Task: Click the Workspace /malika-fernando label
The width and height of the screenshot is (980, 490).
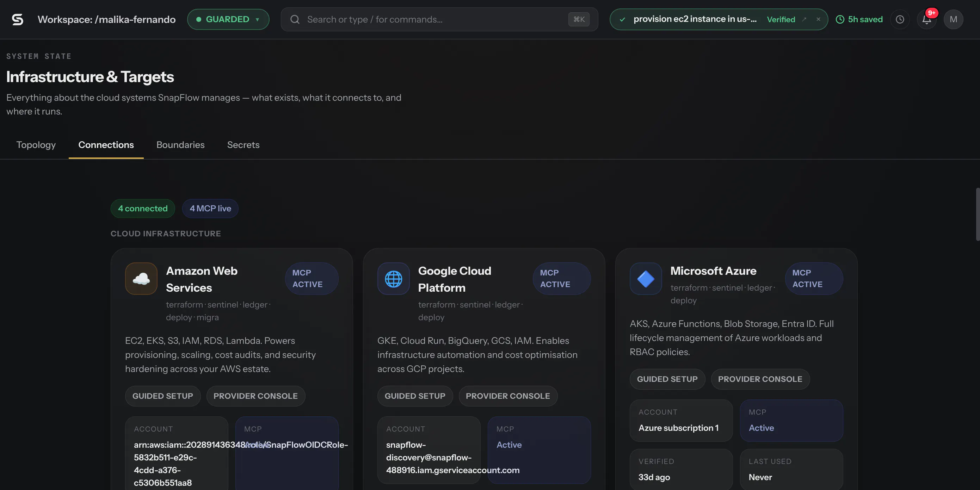Action: coord(106,19)
